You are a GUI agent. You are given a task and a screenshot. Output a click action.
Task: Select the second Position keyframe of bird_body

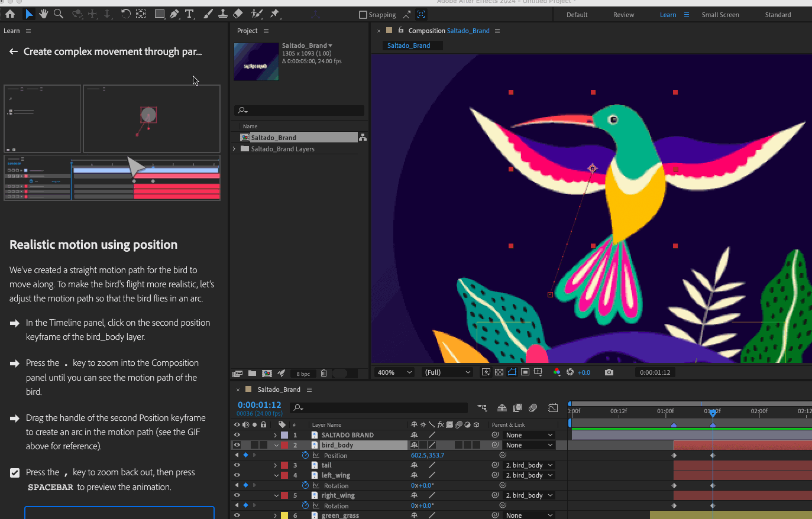(x=713, y=456)
